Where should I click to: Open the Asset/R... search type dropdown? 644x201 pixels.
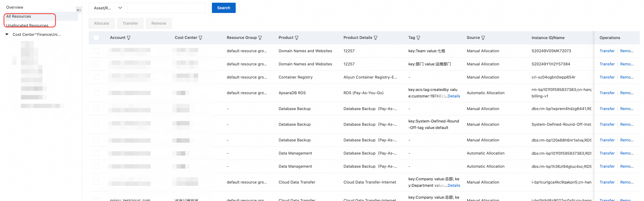point(108,8)
